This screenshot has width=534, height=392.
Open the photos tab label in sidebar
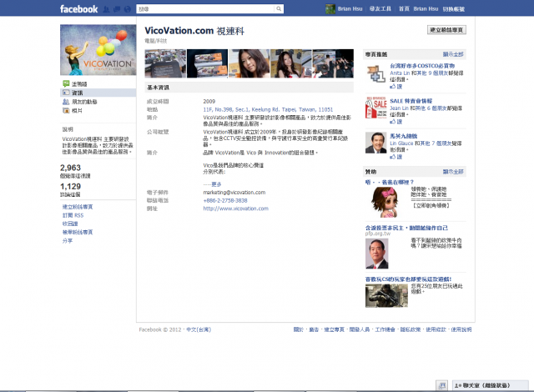pos(77,111)
